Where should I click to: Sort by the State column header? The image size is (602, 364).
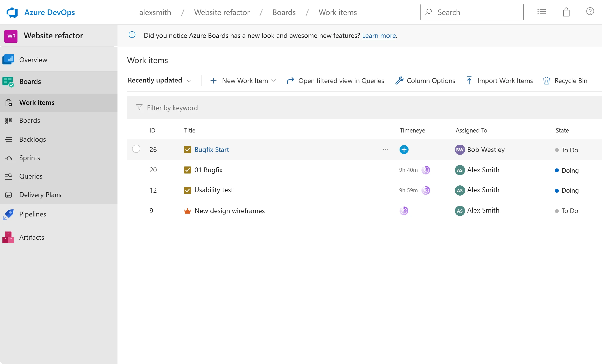tap(562, 130)
